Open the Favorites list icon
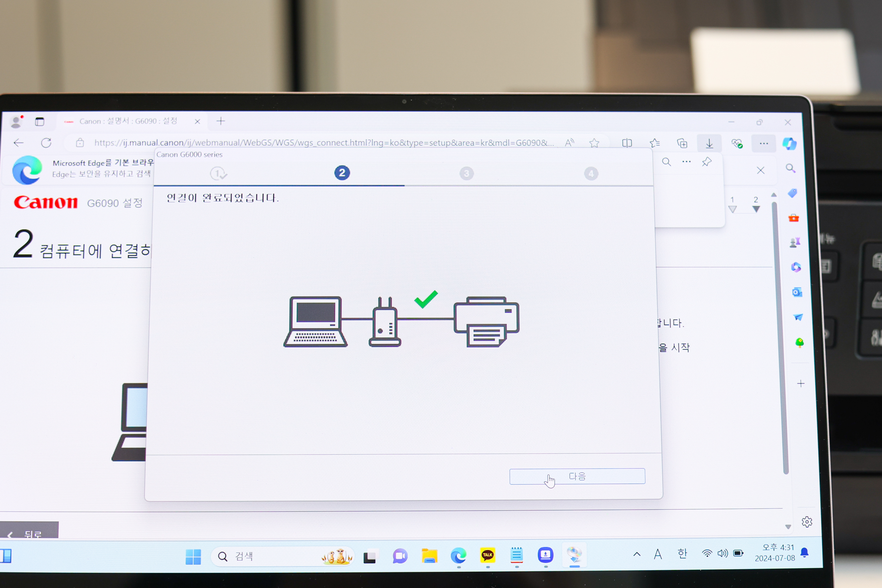Image resolution: width=882 pixels, height=588 pixels. coord(655,143)
